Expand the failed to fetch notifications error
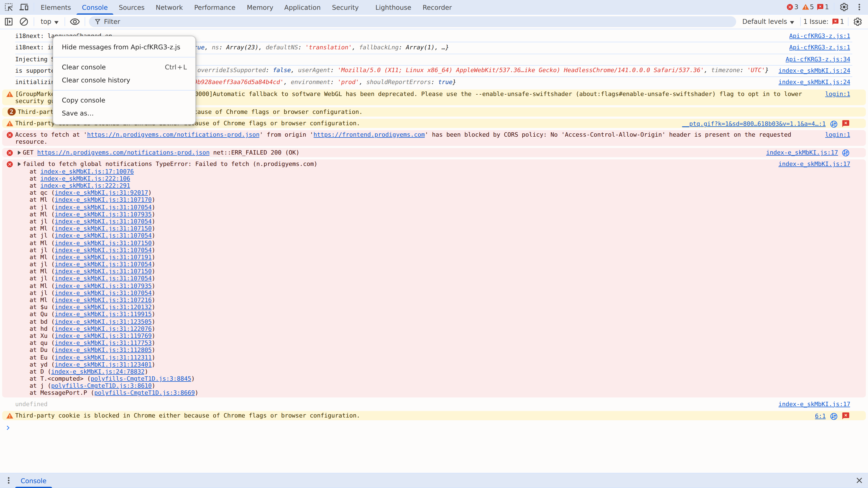The width and height of the screenshot is (868, 488). pyautogui.click(x=19, y=164)
